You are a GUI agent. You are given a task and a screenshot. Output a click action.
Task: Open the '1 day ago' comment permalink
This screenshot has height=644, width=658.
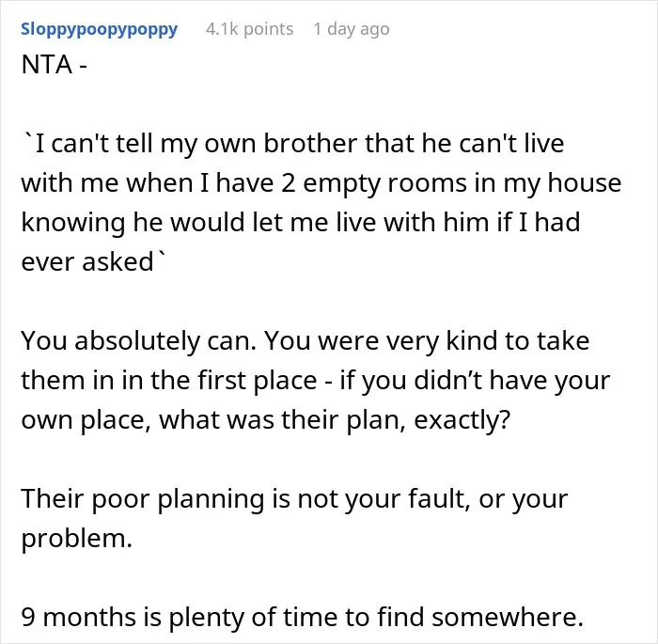pyautogui.click(x=352, y=29)
